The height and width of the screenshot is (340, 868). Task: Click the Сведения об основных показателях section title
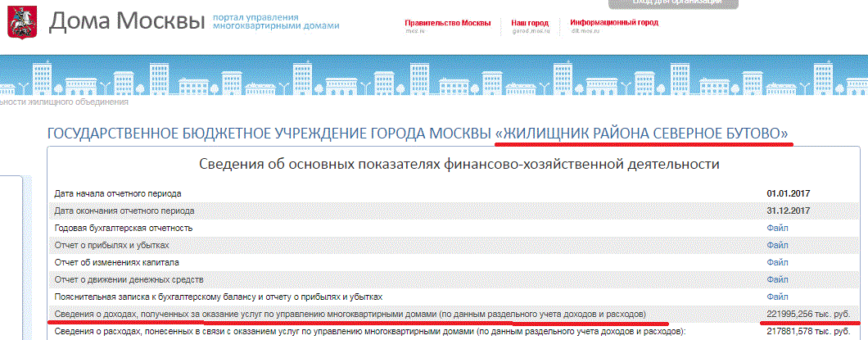[459, 164]
